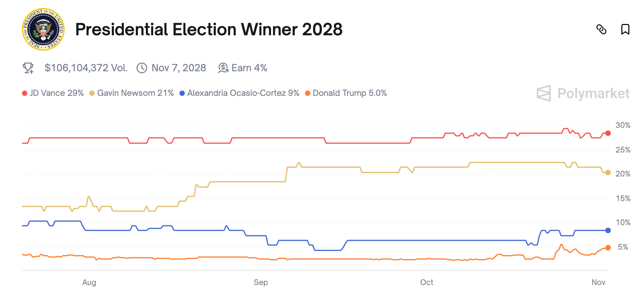Select the Oct label on the time axis
The height and width of the screenshot is (295, 644).
(427, 282)
